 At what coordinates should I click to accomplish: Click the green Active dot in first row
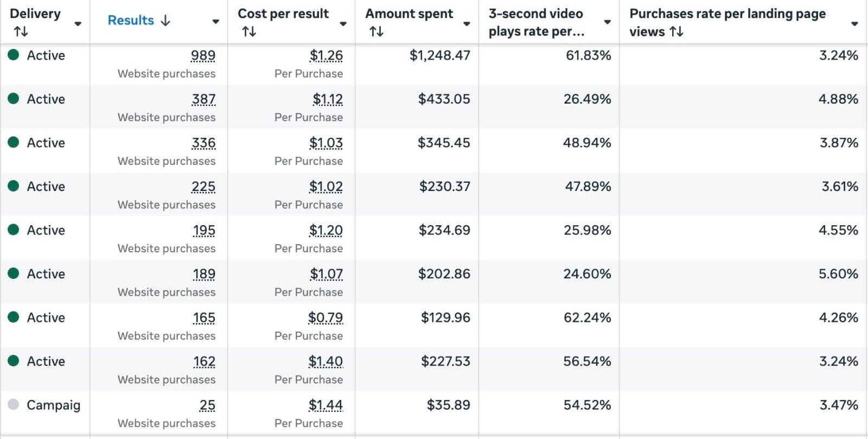(x=14, y=55)
